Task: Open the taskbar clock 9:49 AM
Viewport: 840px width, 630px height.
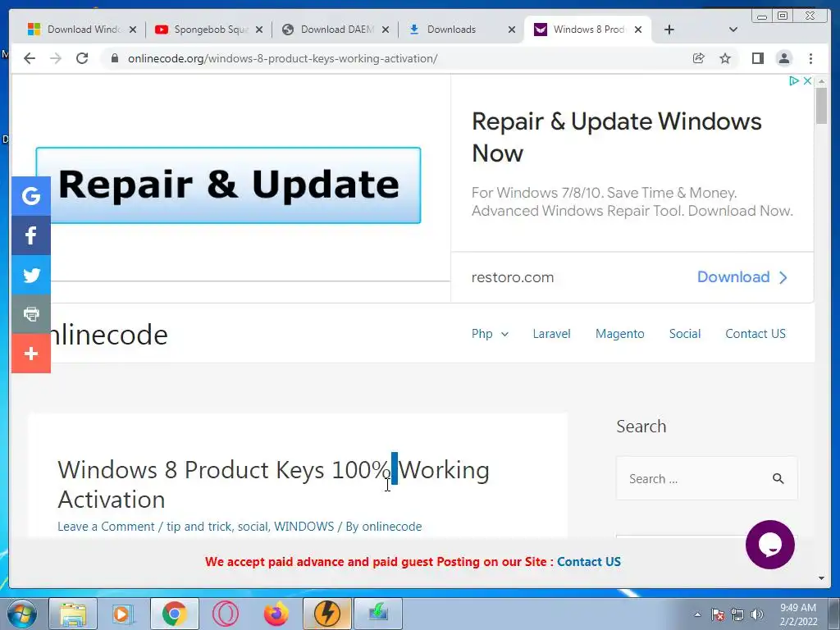Action: 798,614
